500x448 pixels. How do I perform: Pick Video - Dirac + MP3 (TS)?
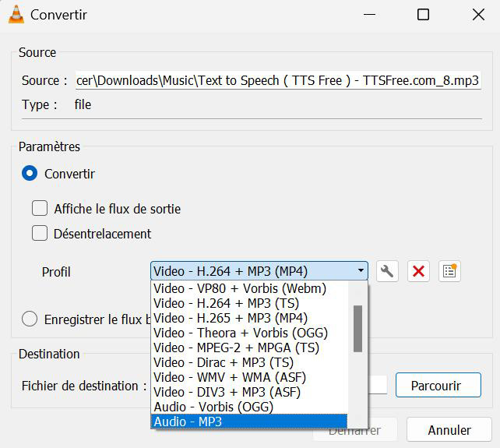(248, 362)
